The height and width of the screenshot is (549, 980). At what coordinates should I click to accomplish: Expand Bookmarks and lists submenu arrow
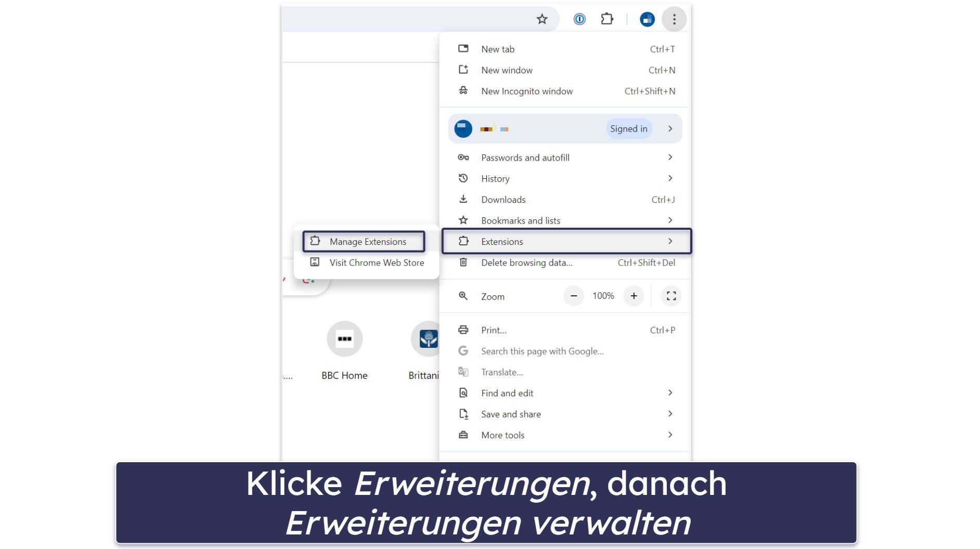670,220
